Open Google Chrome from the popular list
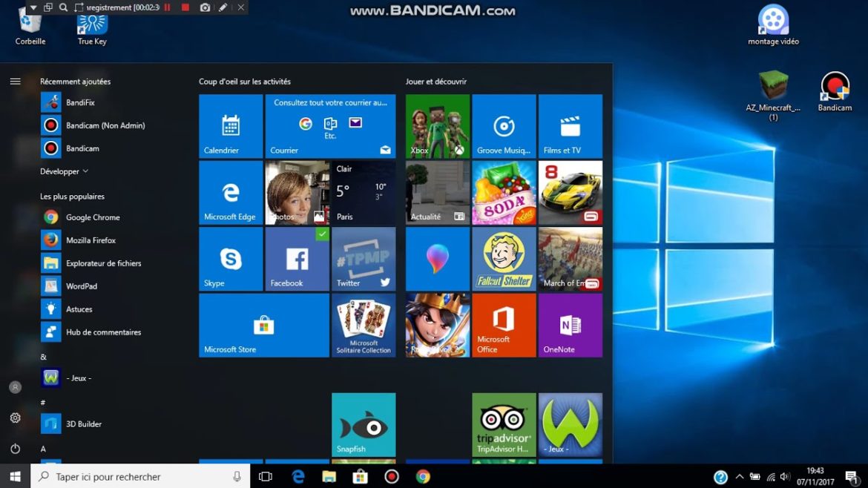Viewport: 868px width, 488px height. pos(93,217)
